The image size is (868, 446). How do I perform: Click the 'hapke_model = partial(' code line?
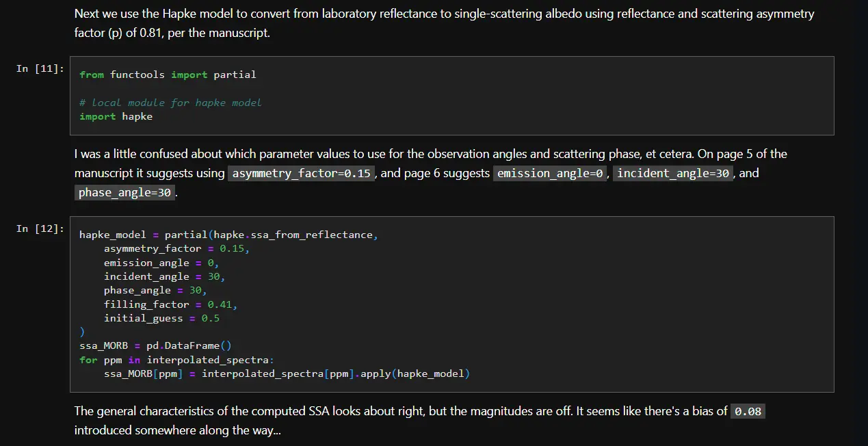(228, 235)
